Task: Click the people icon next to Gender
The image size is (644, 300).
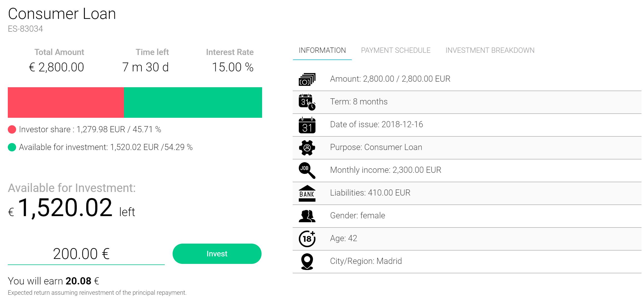Action: 307,216
